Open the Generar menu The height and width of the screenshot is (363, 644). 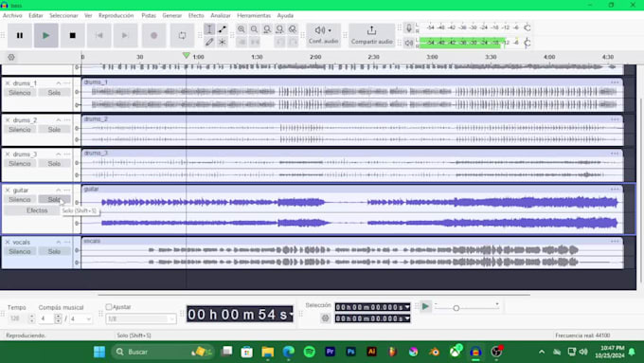click(x=171, y=15)
